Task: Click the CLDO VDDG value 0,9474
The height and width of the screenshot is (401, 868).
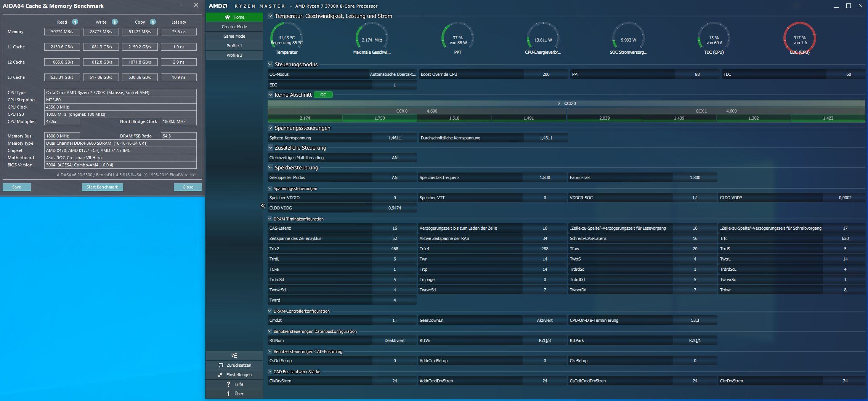Action: 395,208
